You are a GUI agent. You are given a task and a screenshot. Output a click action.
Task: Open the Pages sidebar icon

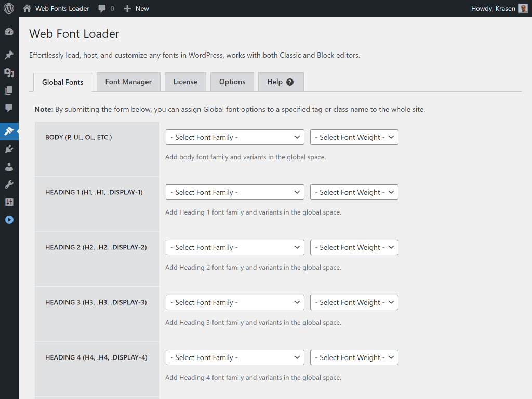[9, 90]
